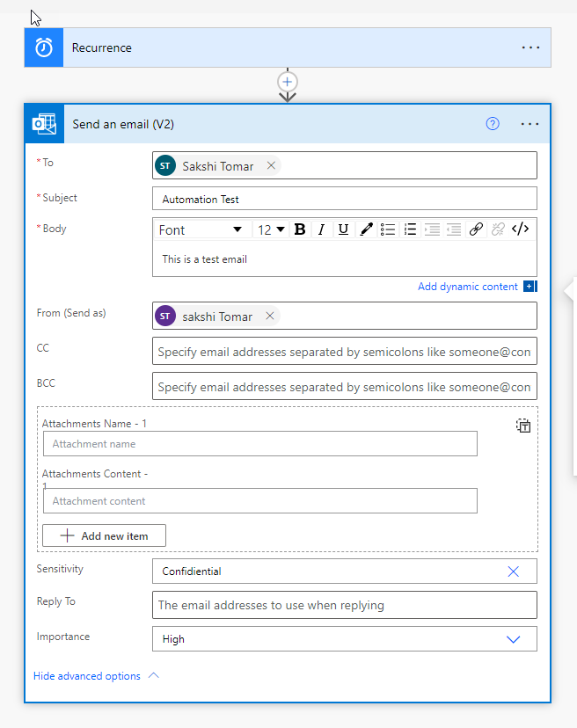Click Add dynamic content link
The height and width of the screenshot is (728, 577).
(467, 287)
